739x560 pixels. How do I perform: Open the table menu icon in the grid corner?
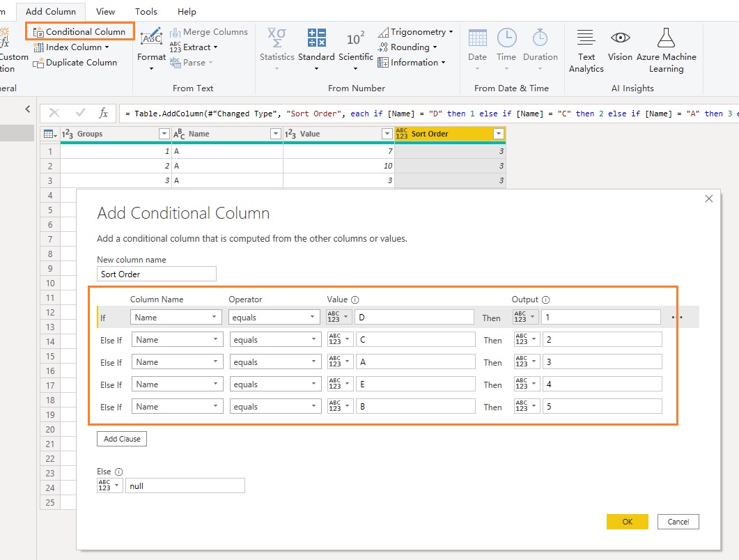[x=50, y=134]
